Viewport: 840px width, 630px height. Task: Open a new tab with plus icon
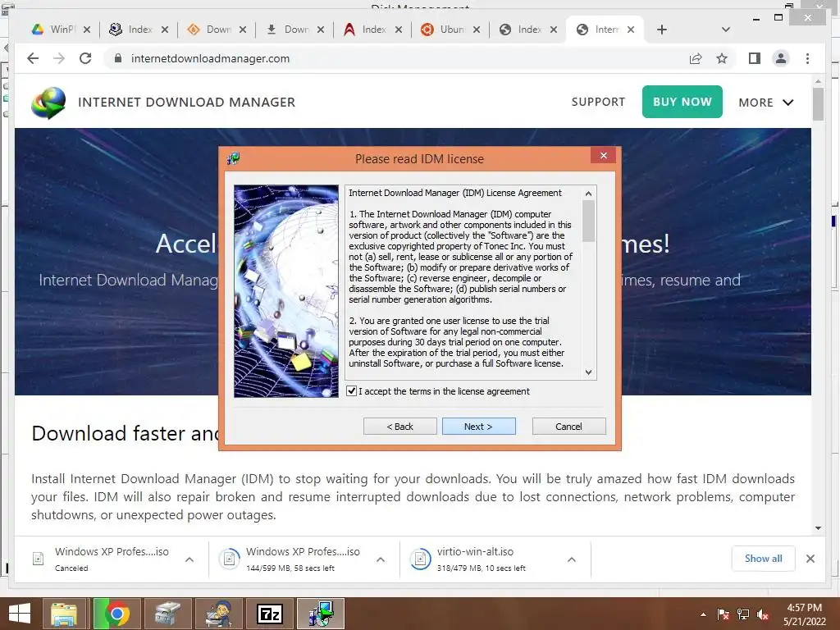pos(662,30)
